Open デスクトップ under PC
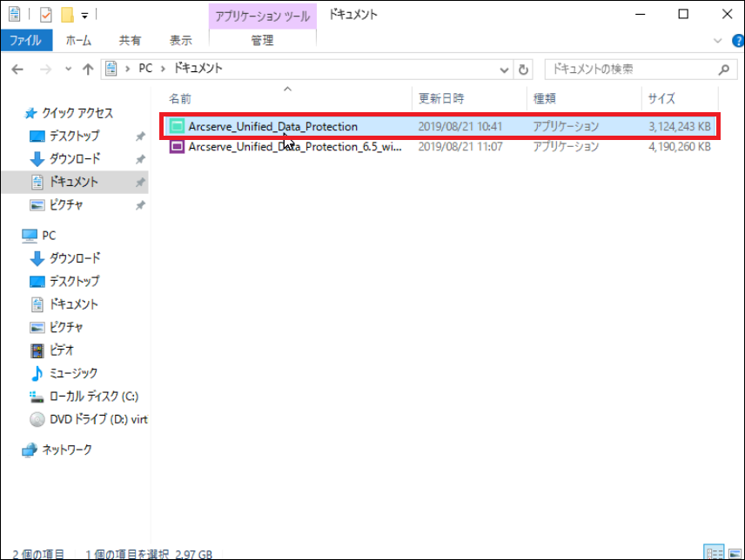This screenshot has height=560, width=745. click(x=75, y=281)
